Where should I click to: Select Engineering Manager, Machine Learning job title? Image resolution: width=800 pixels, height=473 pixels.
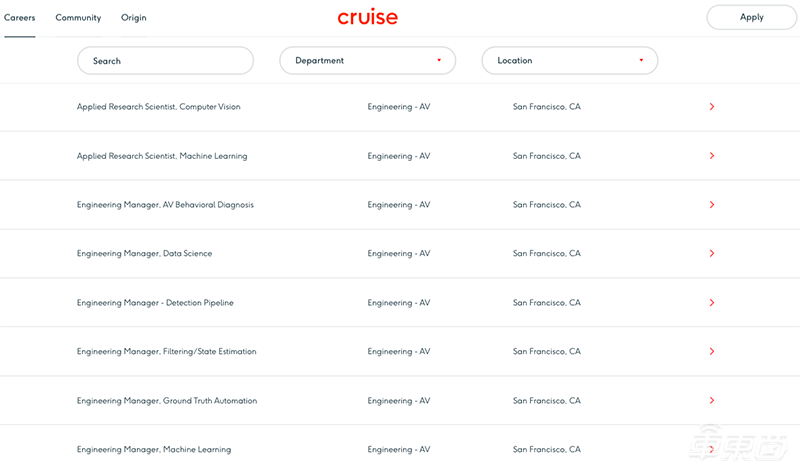[153, 450]
